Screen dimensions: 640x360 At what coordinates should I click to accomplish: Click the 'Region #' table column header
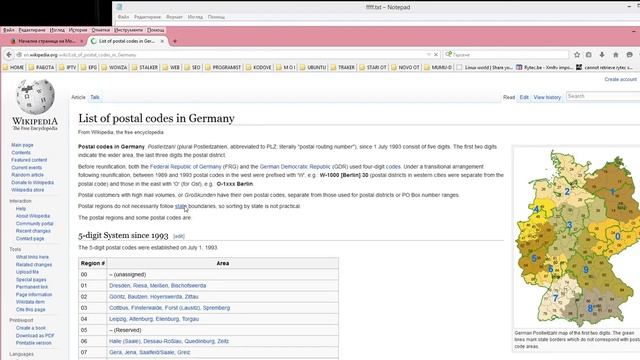(x=93, y=263)
